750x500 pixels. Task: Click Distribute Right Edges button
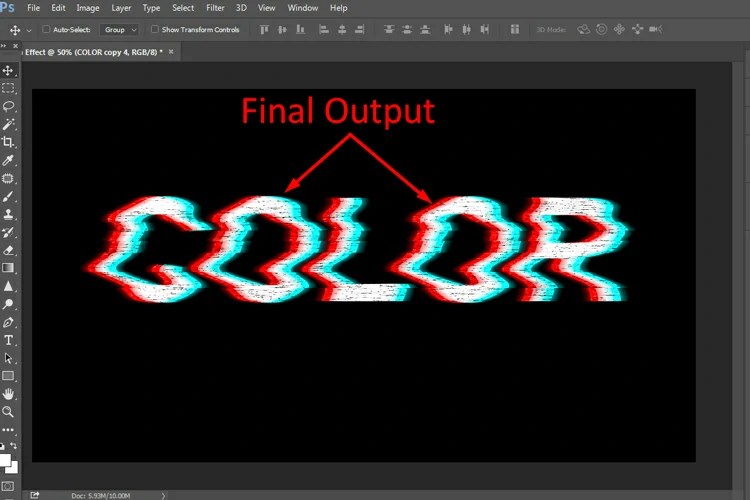point(485,30)
